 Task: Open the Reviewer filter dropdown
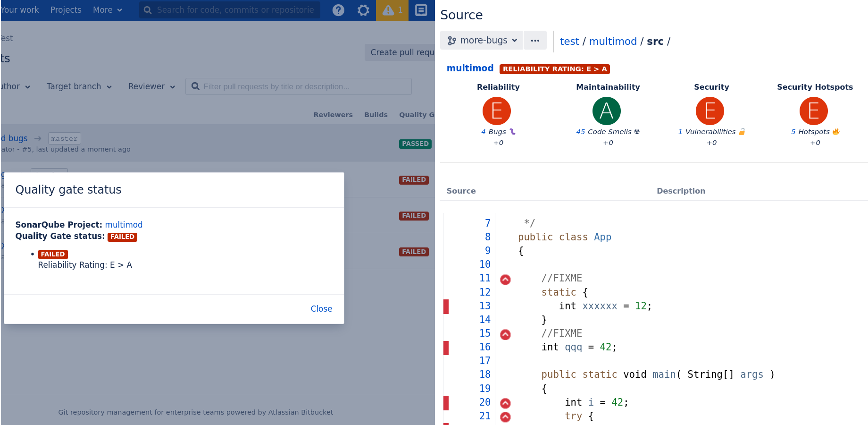pyautogui.click(x=151, y=86)
